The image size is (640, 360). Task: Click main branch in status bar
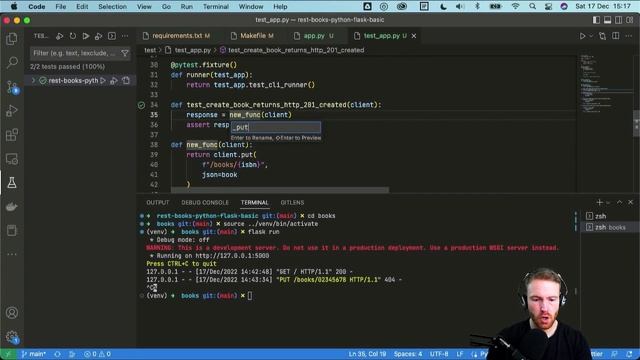point(33,354)
